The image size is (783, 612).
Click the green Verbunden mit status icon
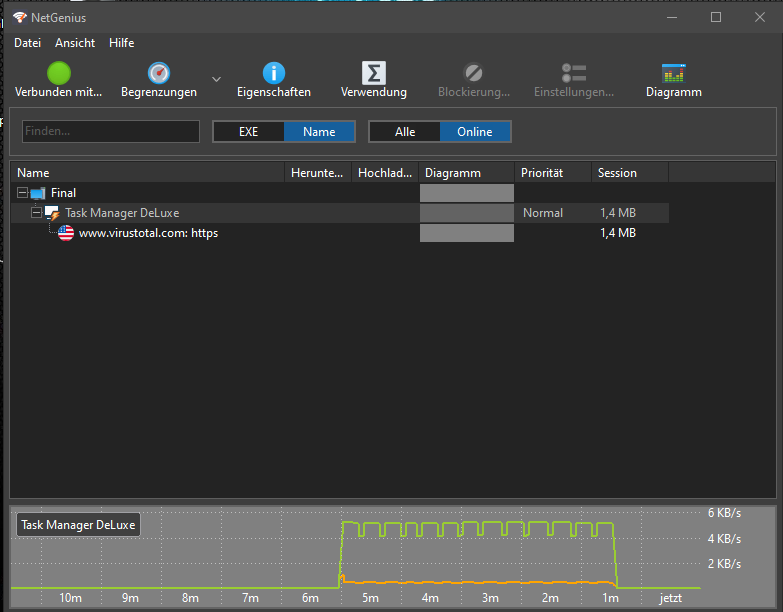tap(59, 73)
